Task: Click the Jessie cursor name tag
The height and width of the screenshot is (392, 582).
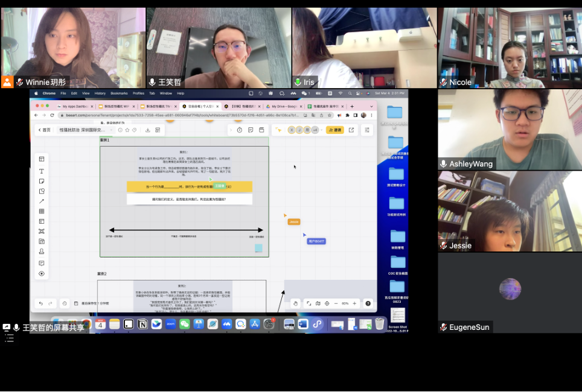Action: [293, 222]
